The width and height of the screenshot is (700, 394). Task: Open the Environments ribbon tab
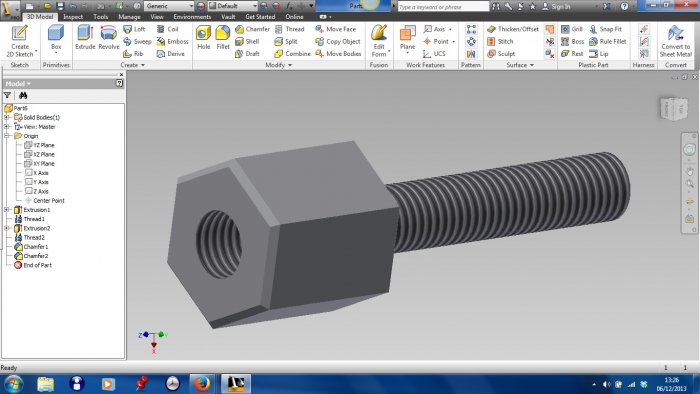tap(192, 17)
